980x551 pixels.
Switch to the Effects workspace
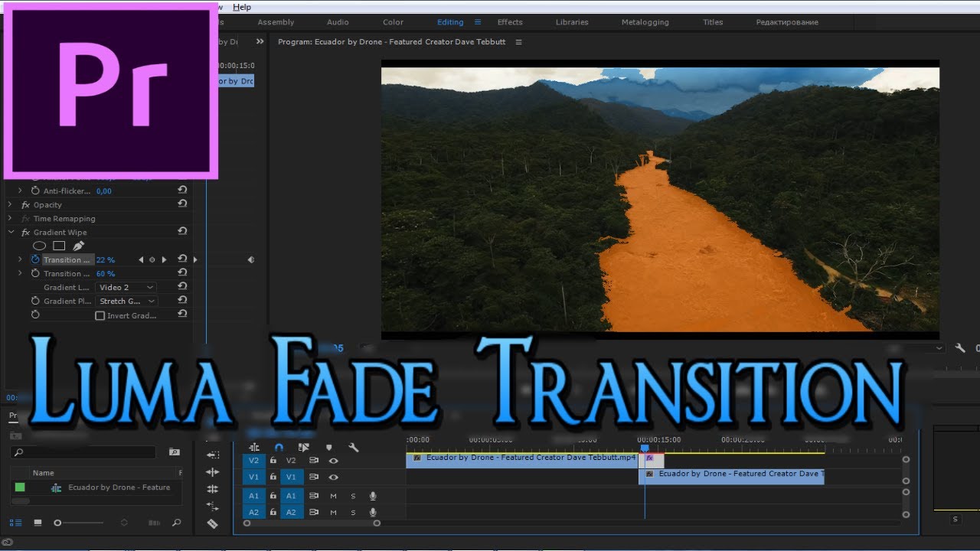510,22
